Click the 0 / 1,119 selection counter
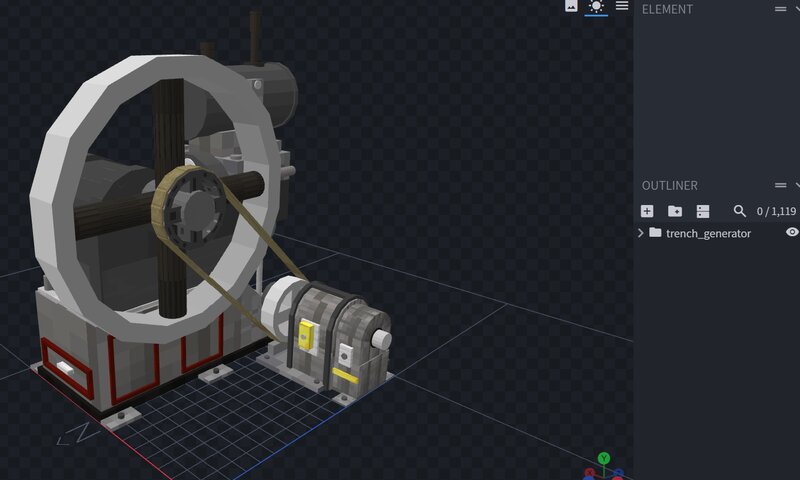Screen dimensions: 800x480 tap(776, 211)
